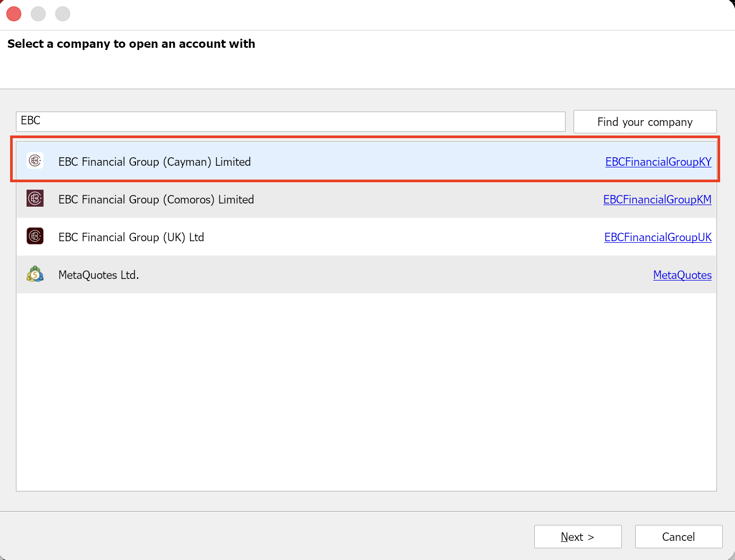Open the MetaQuotes link
This screenshot has height=560, width=735.
point(682,275)
